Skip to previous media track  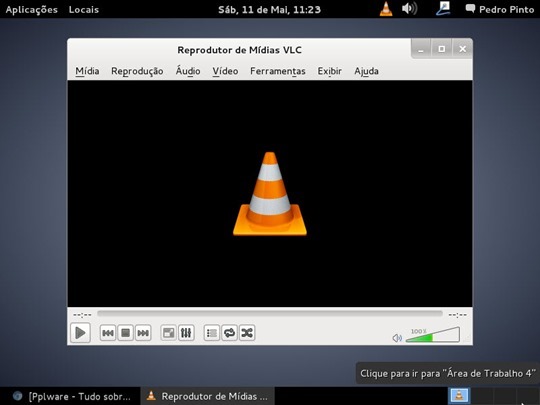pyautogui.click(x=108, y=333)
